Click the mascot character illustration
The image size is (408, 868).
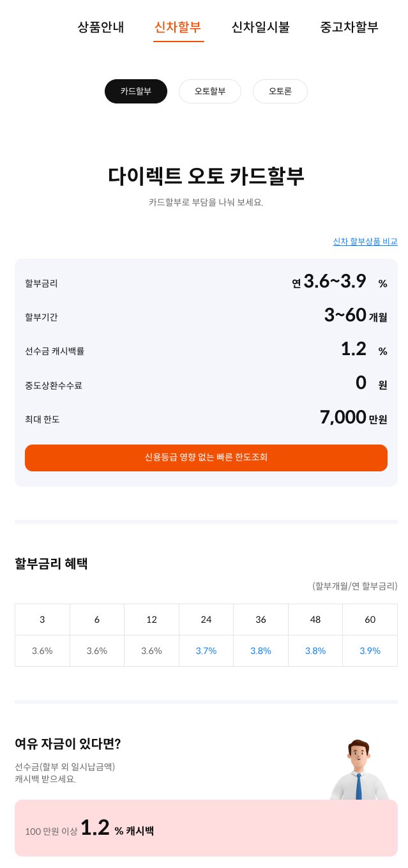click(x=361, y=773)
